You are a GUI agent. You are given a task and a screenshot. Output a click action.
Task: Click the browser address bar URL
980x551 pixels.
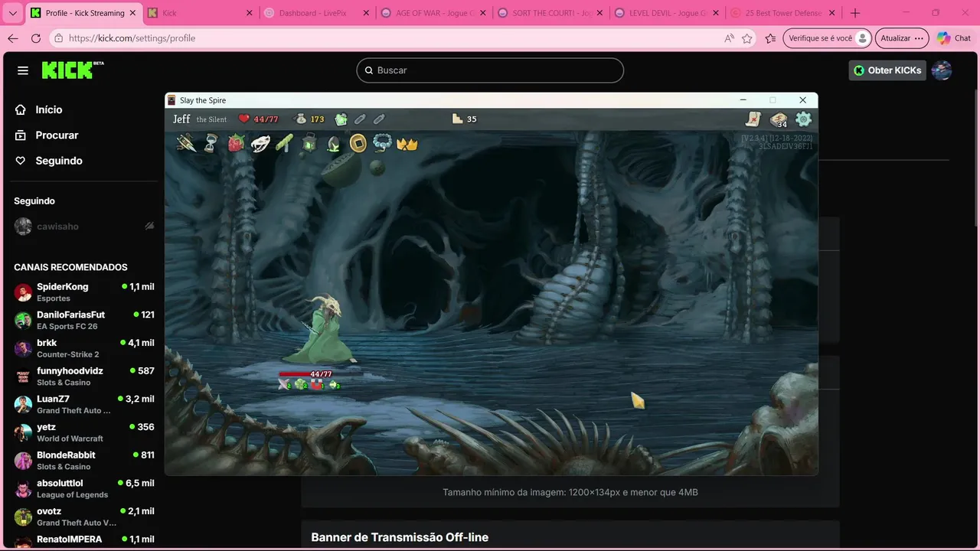(132, 38)
